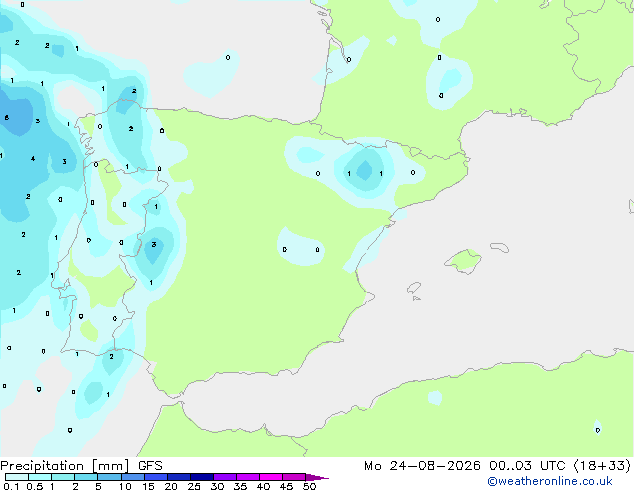Viewport: 634px width, 490px height.
Task: Click the 20–25 mm legend color swatch
Action: [178, 477]
